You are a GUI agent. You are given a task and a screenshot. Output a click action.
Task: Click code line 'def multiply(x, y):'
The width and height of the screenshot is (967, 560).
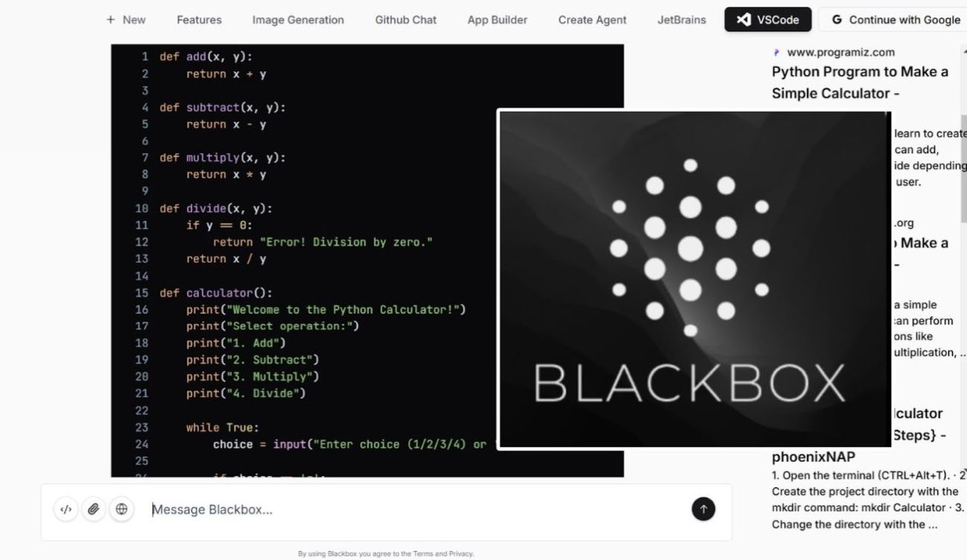(x=222, y=158)
